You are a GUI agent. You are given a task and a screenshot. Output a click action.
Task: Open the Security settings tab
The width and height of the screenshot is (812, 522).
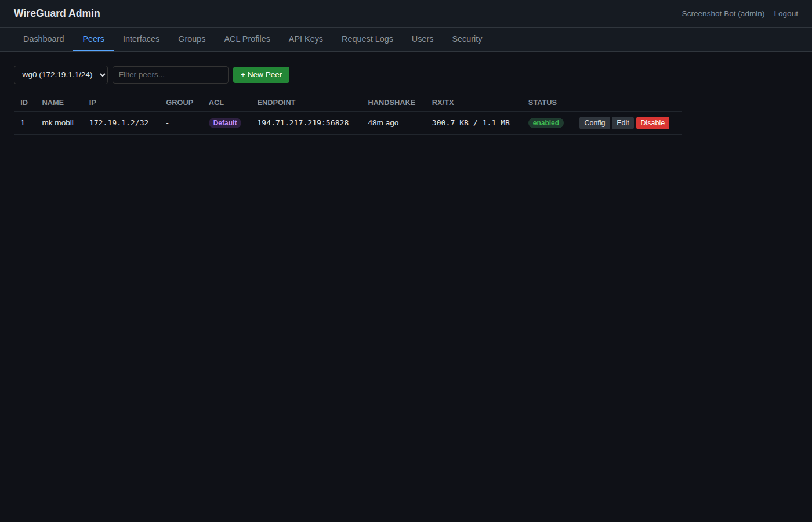pyautogui.click(x=467, y=39)
